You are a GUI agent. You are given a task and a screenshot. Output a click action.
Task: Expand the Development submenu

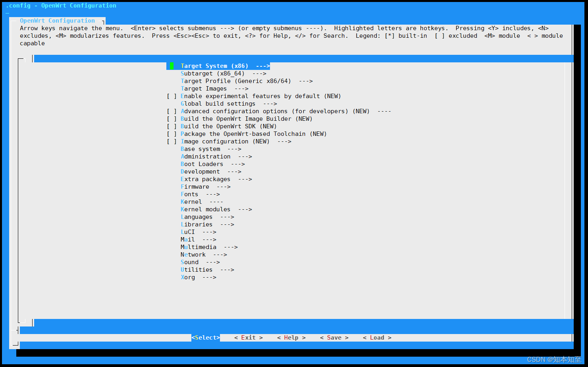coord(211,172)
